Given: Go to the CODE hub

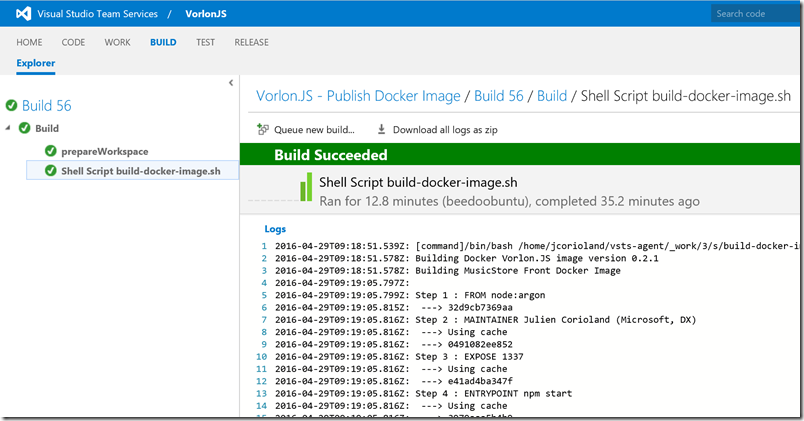Looking at the screenshot, I should [73, 43].
